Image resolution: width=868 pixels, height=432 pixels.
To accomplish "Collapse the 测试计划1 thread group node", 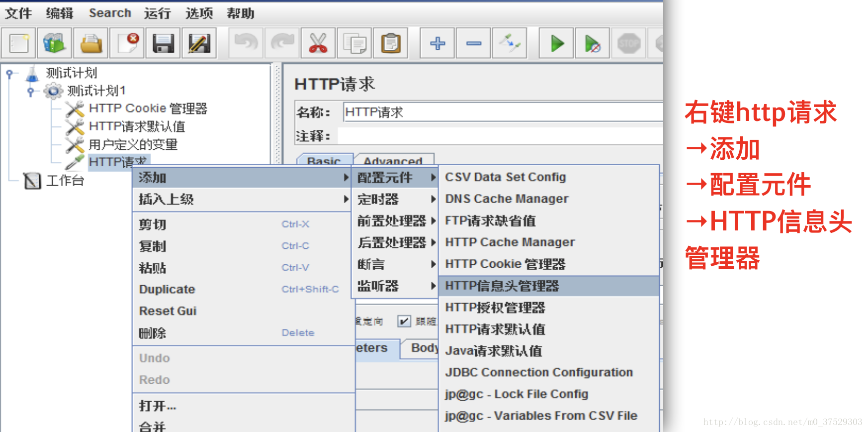I will point(30,92).
